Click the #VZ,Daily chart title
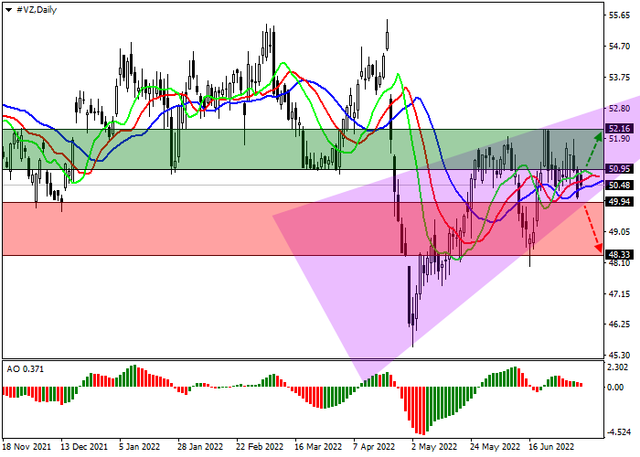The width and height of the screenshot is (640, 457). 36,10
